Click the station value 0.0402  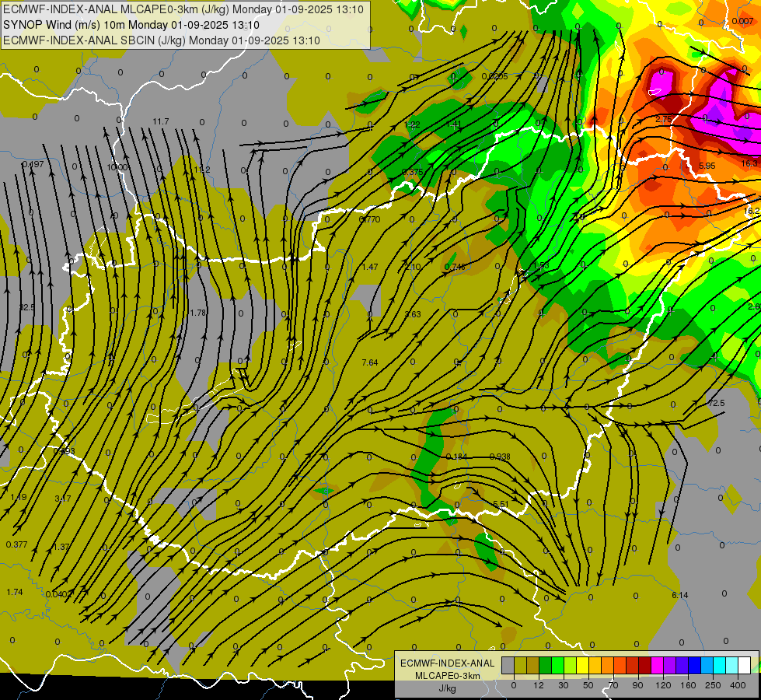tap(59, 593)
